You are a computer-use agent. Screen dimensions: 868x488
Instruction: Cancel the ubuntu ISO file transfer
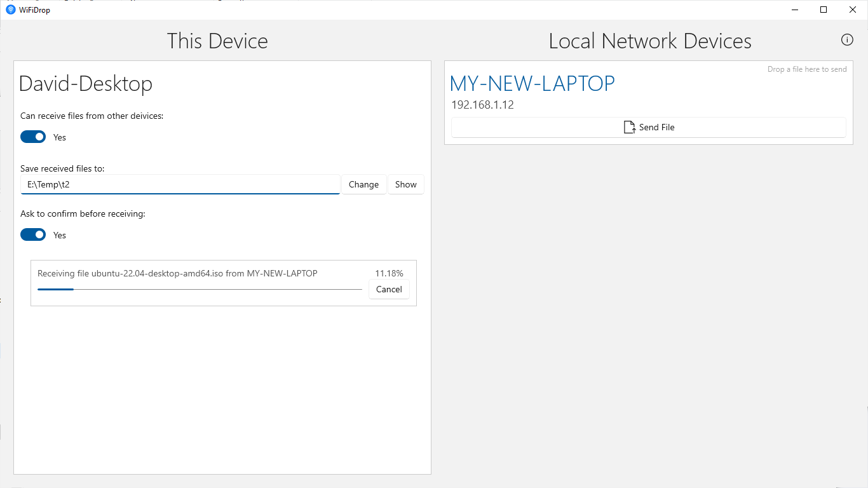click(389, 289)
